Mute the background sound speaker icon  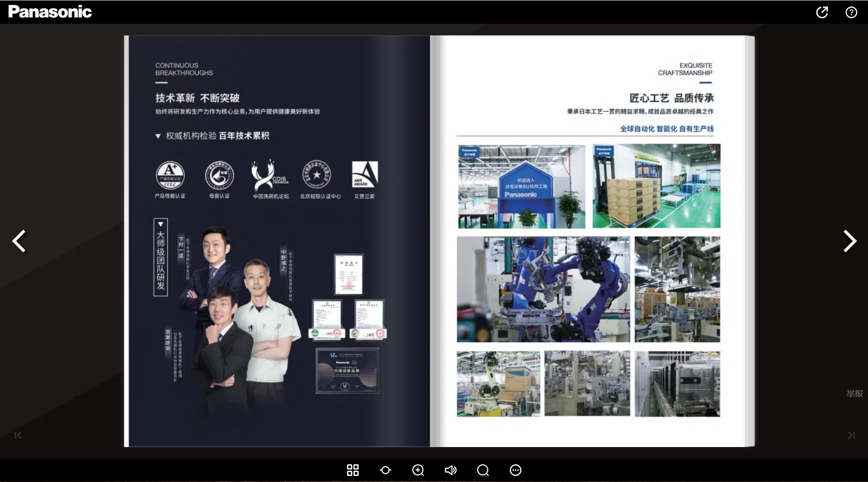[451, 470]
